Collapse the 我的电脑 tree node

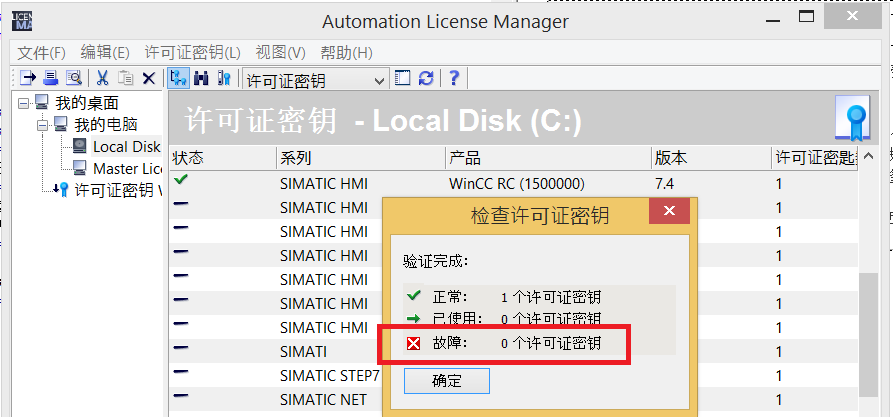pos(43,124)
